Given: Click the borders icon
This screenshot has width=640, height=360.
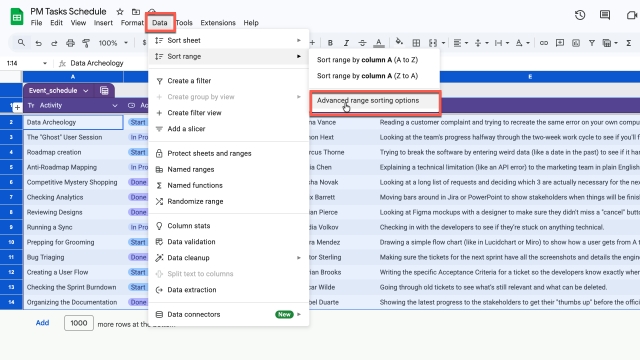Looking at the screenshot, I should 416,43.
